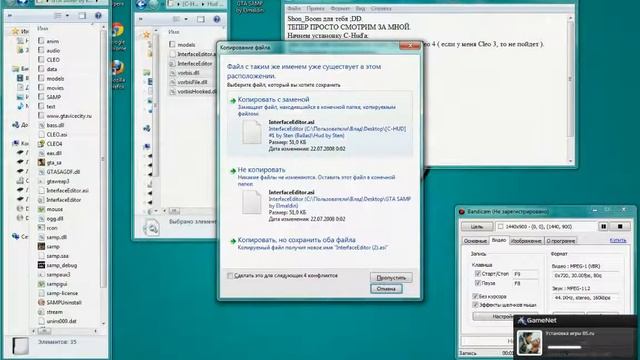The image size is (640, 360).
Task: Go back in middle Explorer window
Action: 141,4
